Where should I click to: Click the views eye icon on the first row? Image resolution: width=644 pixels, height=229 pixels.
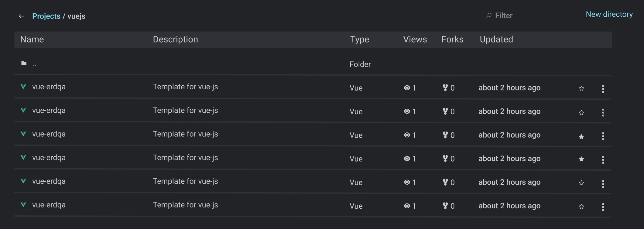click(x=406, y=88)
